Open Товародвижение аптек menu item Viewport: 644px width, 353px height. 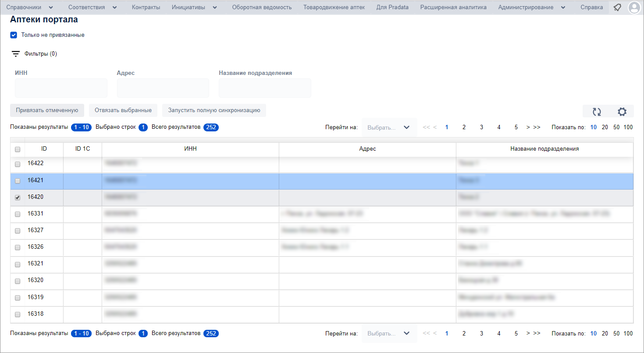[334, 7]
